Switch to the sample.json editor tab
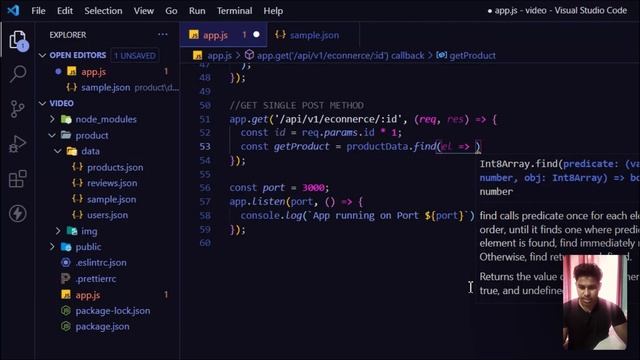The image size is (640, 360). pos(313,35)
